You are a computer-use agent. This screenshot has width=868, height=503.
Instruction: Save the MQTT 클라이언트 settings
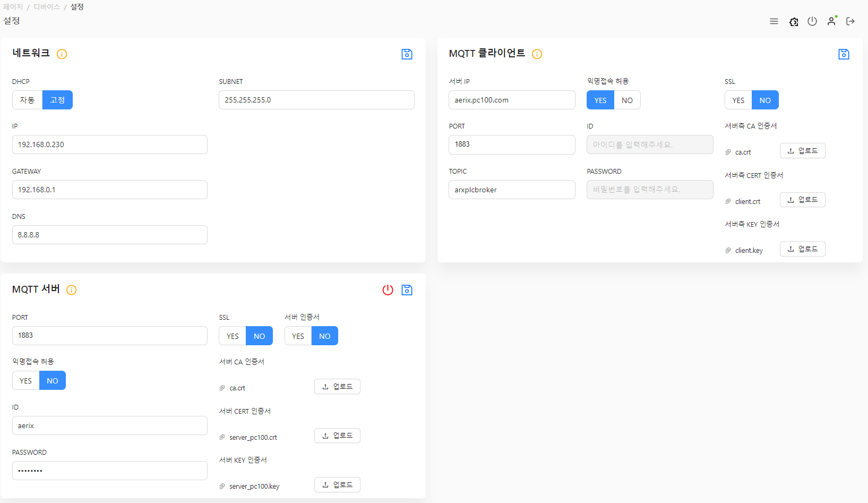pyautogui.click(x=844, y=54)
